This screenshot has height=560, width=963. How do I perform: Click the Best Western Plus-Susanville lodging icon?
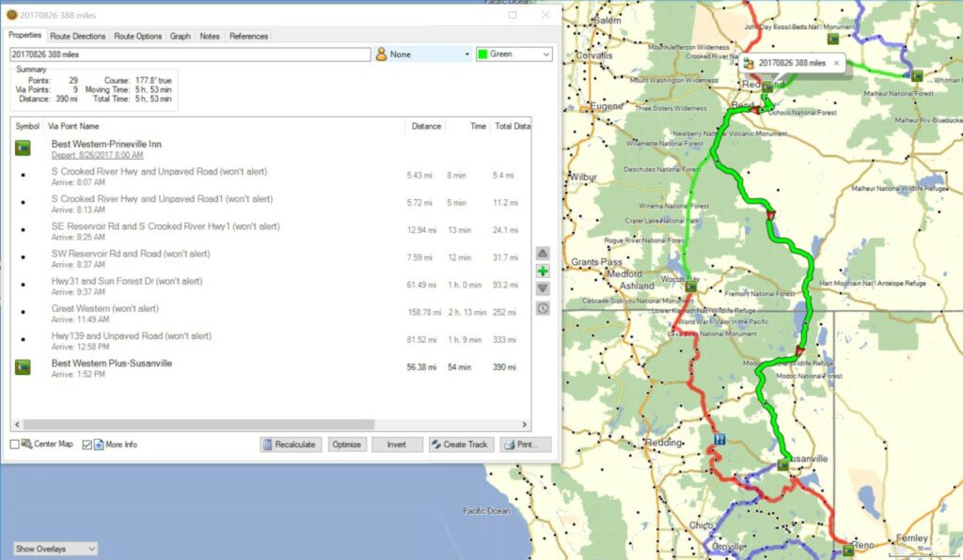pyautogui.click(x=24, y=367)
